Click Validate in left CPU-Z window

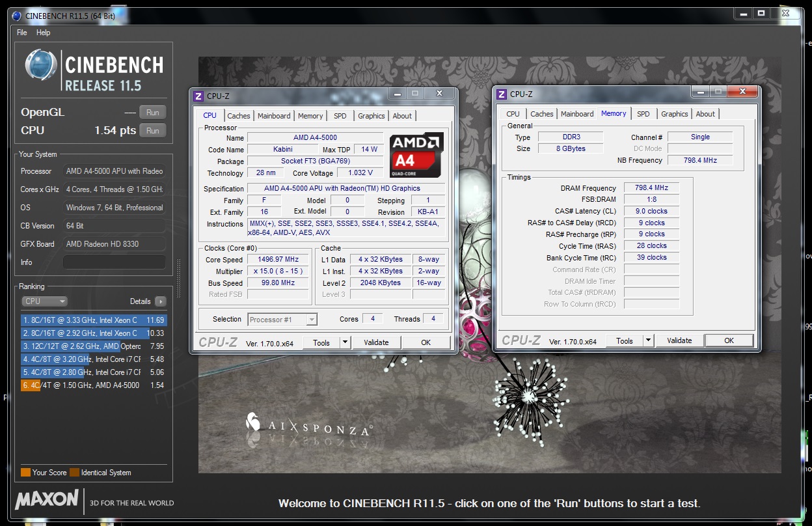pyautogui.click(x=376, y=342)
